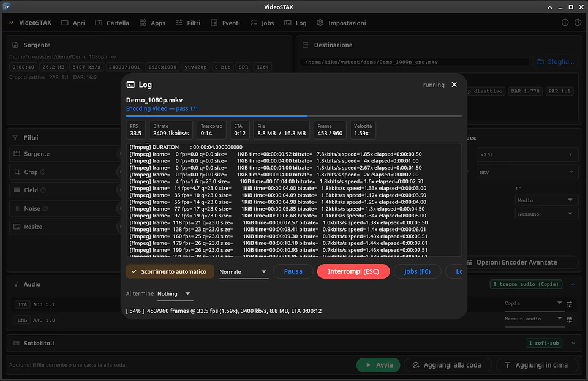Screen dimensions: 588x381
Task: Click the Destinazione panel icon
Action: tap(306, 45)
